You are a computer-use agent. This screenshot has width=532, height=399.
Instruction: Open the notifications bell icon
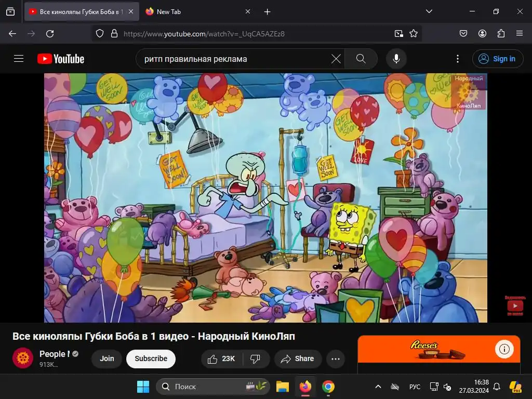[497, 387]
